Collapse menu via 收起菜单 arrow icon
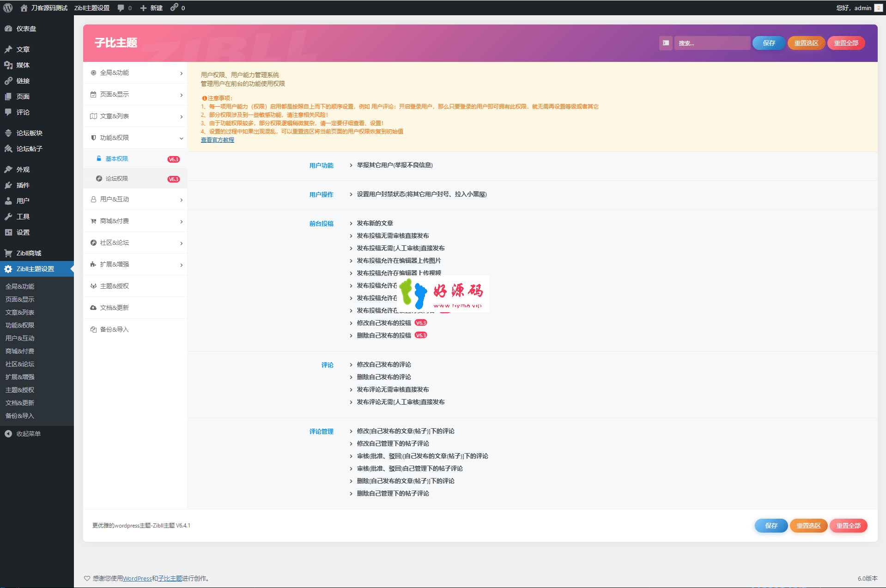Screen dimensions: 886x588 click(x=8, y=434)
